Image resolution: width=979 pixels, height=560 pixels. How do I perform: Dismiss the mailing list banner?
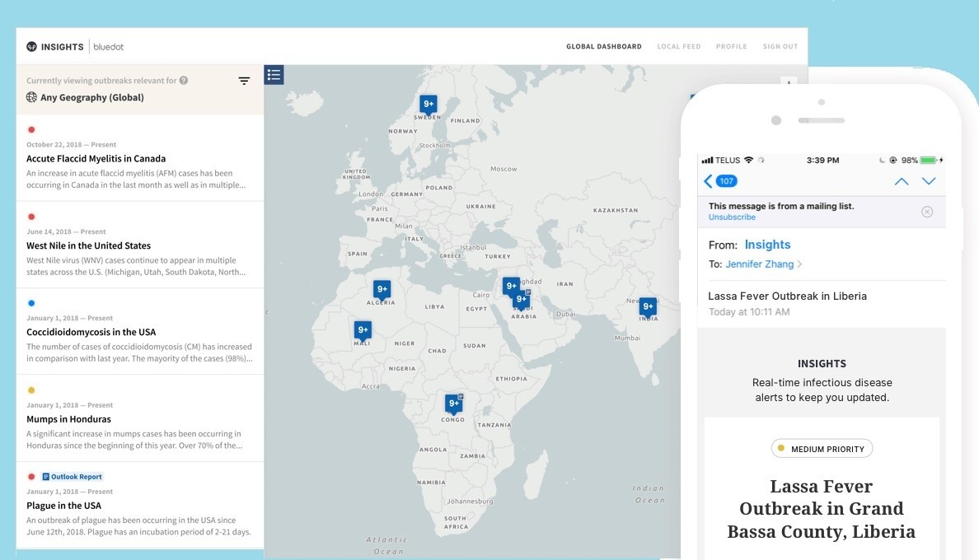coord(927,212)
